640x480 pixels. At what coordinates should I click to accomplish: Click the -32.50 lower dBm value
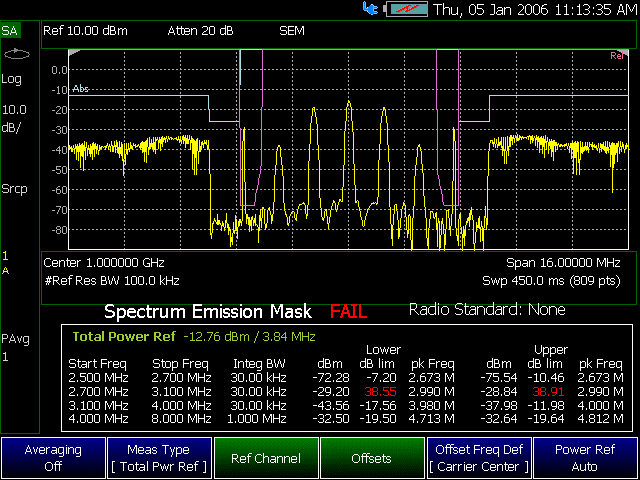tap(331, 419)
